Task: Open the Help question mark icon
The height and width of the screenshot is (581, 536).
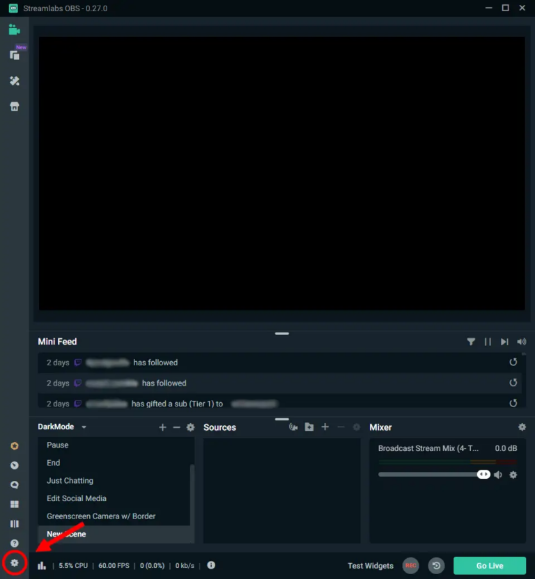Action: [x=14, y=544]
